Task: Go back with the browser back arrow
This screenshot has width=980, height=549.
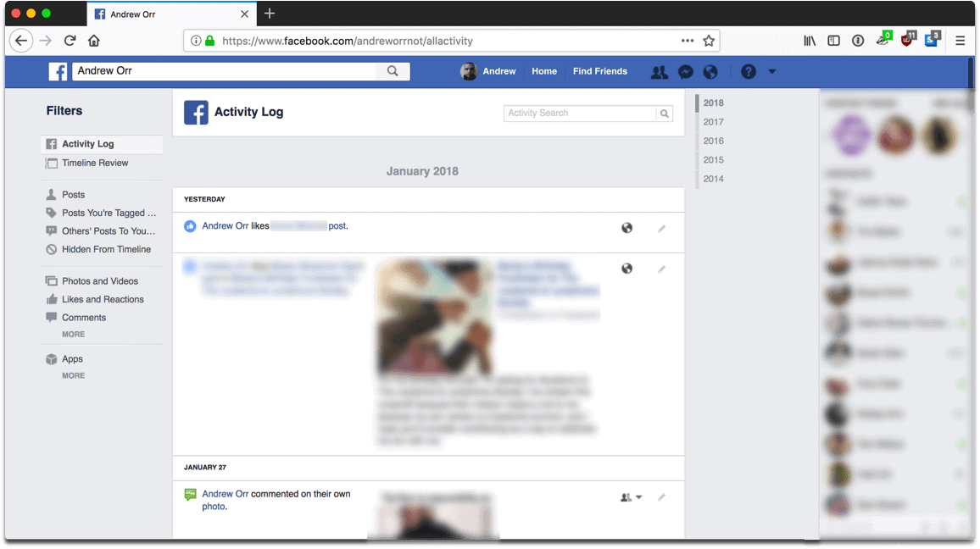Action: point(21,41)
